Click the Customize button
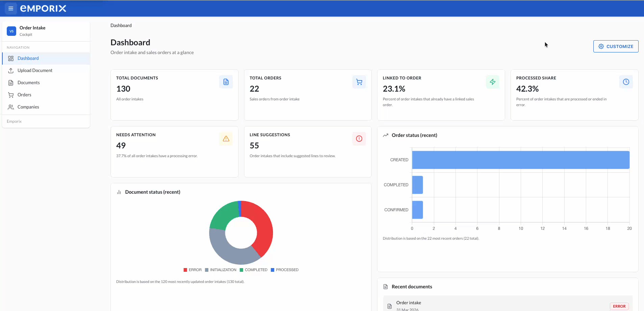The height and width of the screenshot is (311, 644). [x=616, y=46]
